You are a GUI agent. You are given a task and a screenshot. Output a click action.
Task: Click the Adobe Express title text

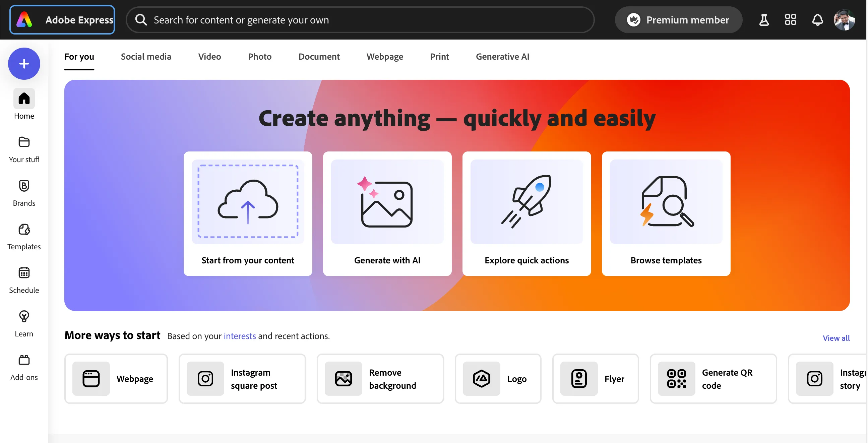click(79, 20)
